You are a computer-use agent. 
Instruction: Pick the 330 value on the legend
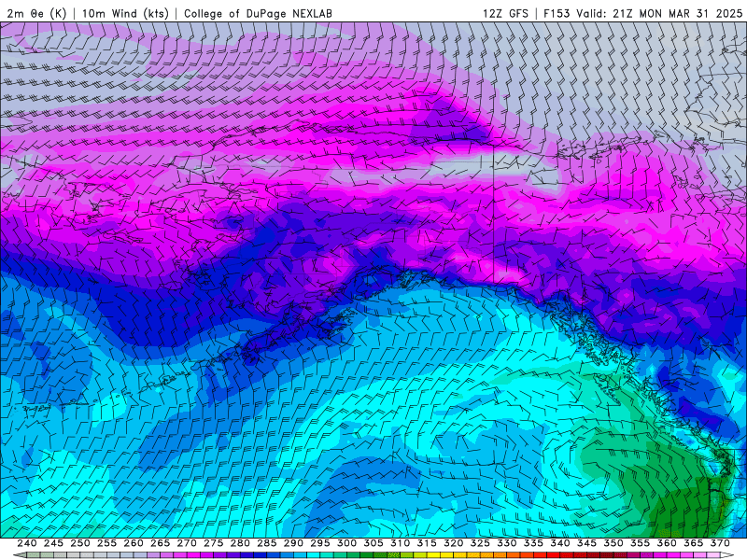click(x=507, y=543)
